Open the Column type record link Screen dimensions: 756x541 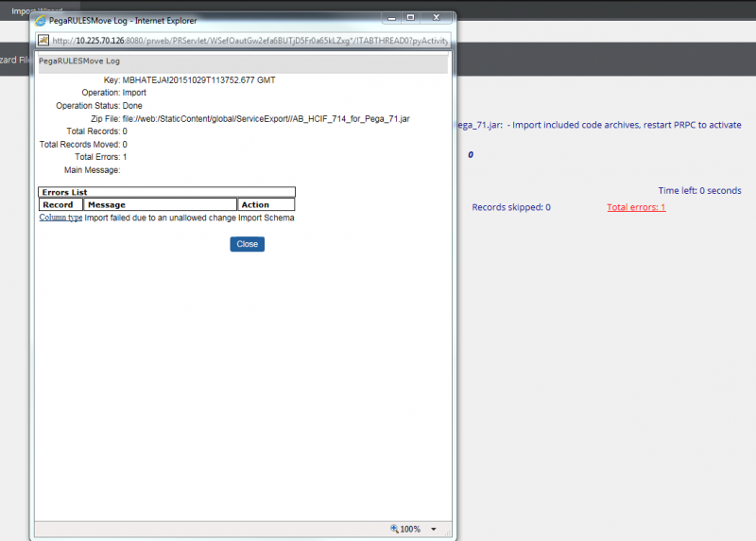(x=60, y=218)
